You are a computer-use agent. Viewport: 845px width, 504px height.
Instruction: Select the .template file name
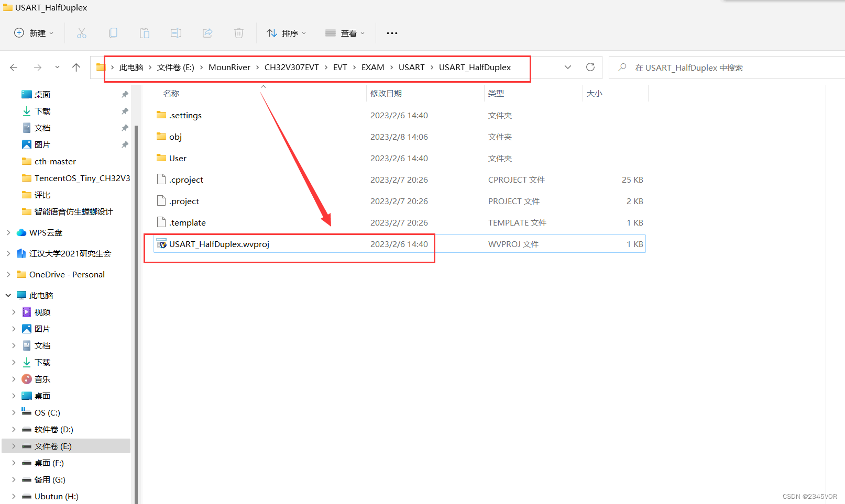click(x=187, y=222)
